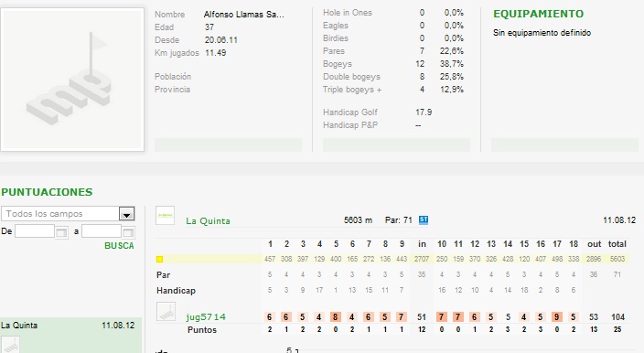Click hole 17 score of 9
This screenshot has width=644, height=353.
[x=556, y=317]
